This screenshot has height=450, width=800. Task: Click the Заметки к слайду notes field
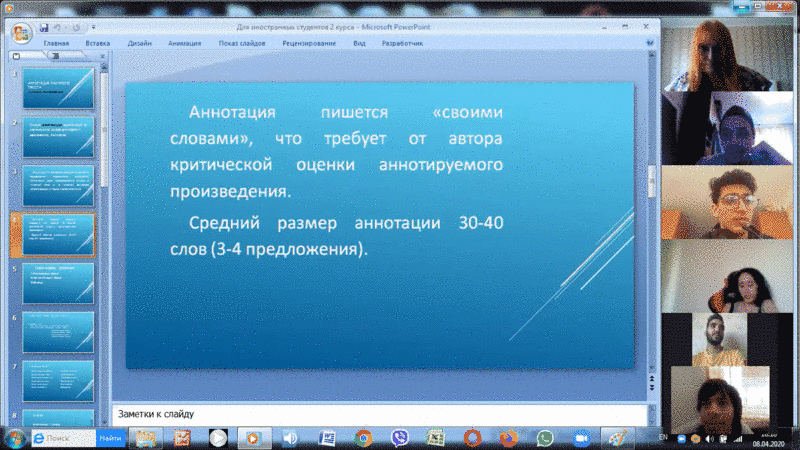380,413
